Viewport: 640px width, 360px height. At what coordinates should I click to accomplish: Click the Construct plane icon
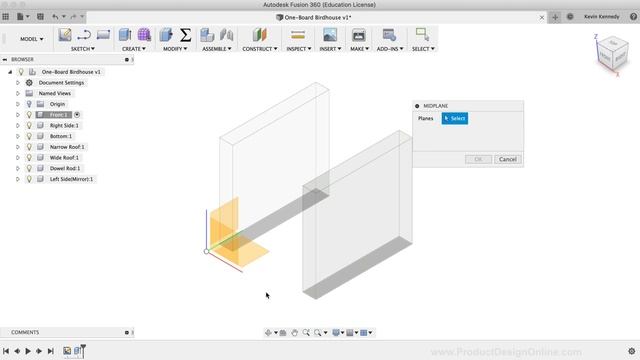pyautogui.click(x=259, y=35)
